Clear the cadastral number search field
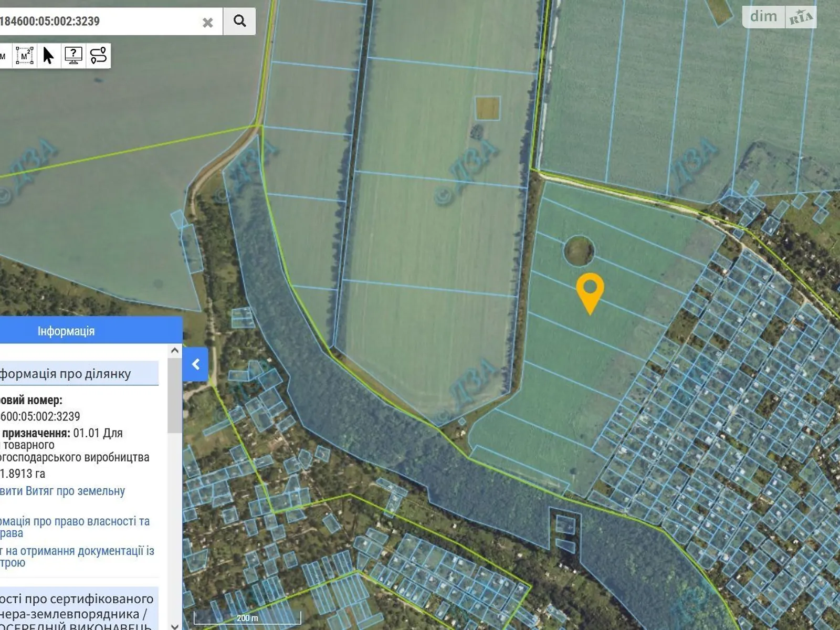This screenshot has width=840, height=630. [208, 23]
